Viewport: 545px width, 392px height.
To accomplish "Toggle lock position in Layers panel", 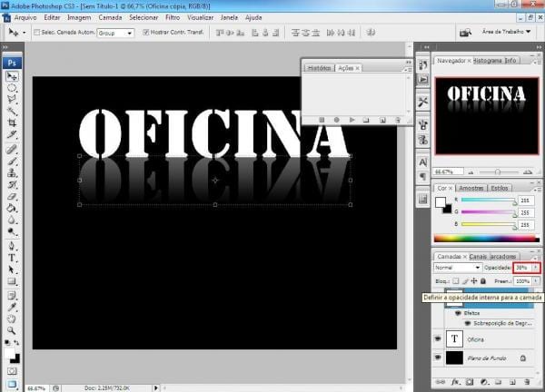I will pyautogui.click(x=474, y=281).
